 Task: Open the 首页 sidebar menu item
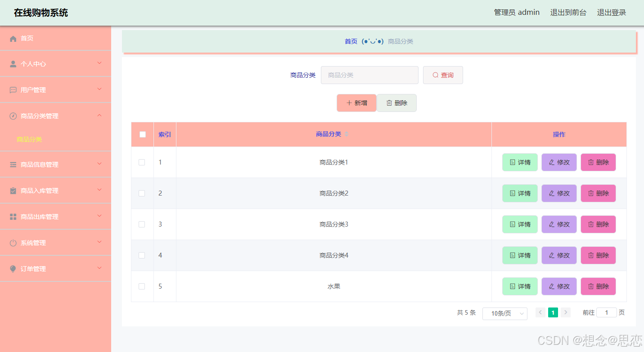tap(55, 39)
